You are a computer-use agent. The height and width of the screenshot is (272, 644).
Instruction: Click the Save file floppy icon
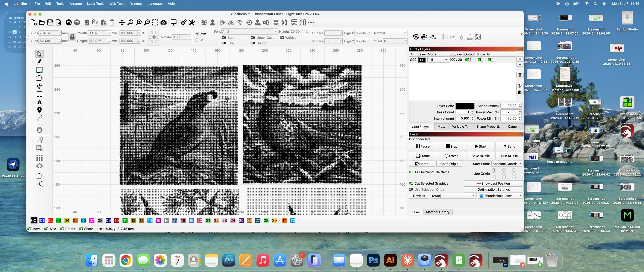(x=50, y=23)
